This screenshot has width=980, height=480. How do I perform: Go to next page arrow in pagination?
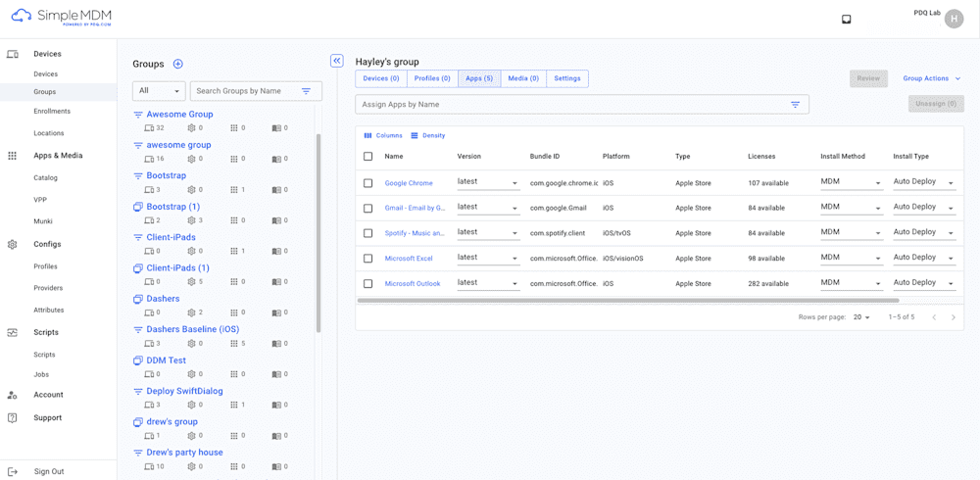point(954,317)
